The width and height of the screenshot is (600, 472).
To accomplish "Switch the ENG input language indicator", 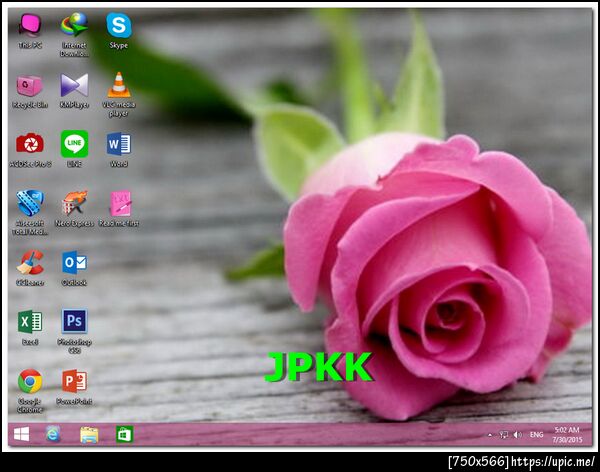I will point(536,435).
